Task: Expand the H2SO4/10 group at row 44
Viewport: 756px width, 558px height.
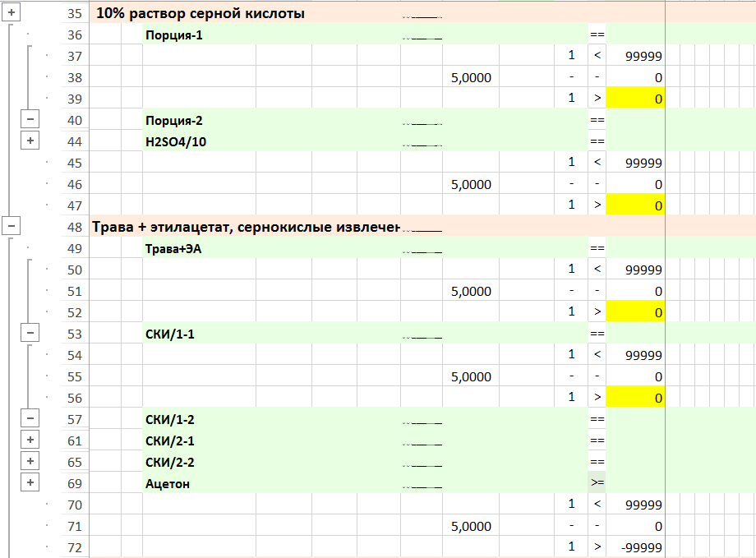Action: (30, 141)
